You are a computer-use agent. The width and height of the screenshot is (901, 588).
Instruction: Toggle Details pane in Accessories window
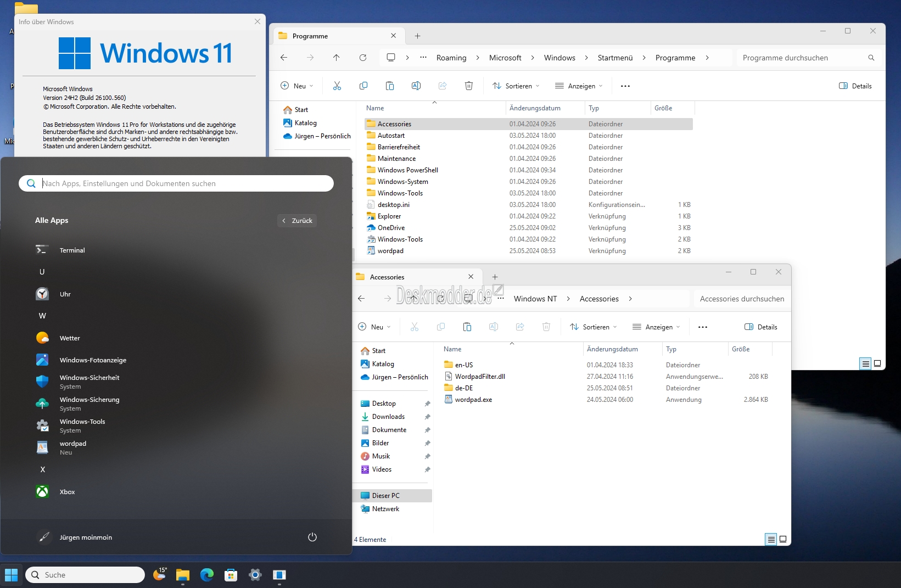click(761, 327)
